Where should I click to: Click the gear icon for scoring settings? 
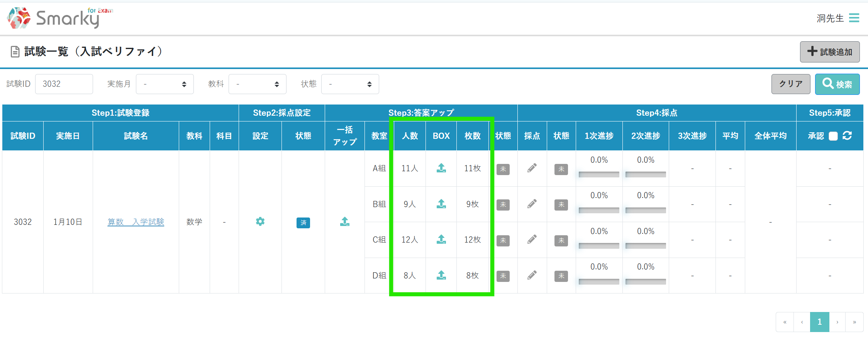click(x=260, y=221)
